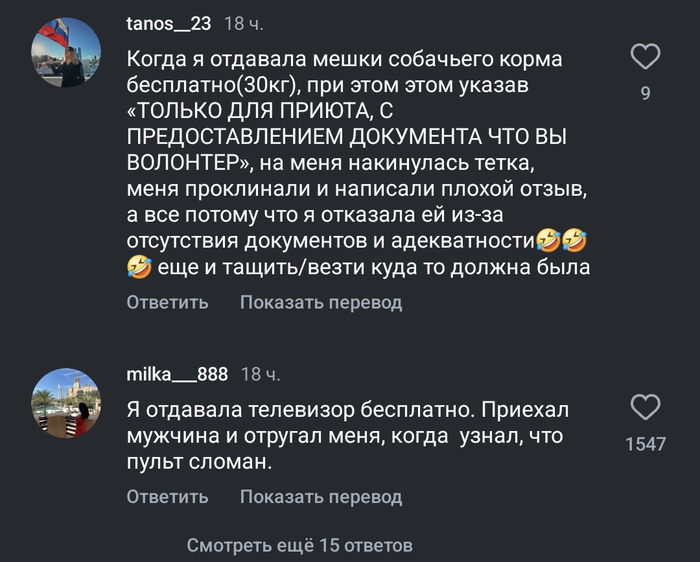Click the first laughing emoji after 'адекватности'
Screen dimensions: 700x562
546,241
